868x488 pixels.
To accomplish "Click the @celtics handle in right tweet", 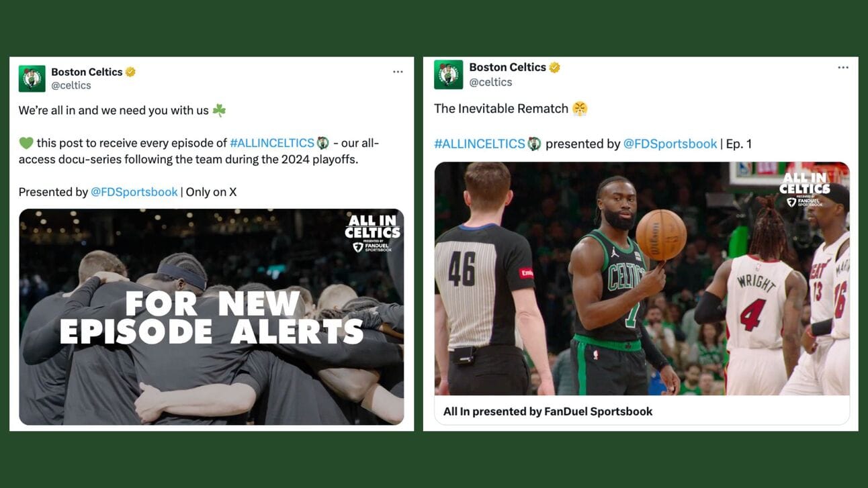I will tap(490, 82).
